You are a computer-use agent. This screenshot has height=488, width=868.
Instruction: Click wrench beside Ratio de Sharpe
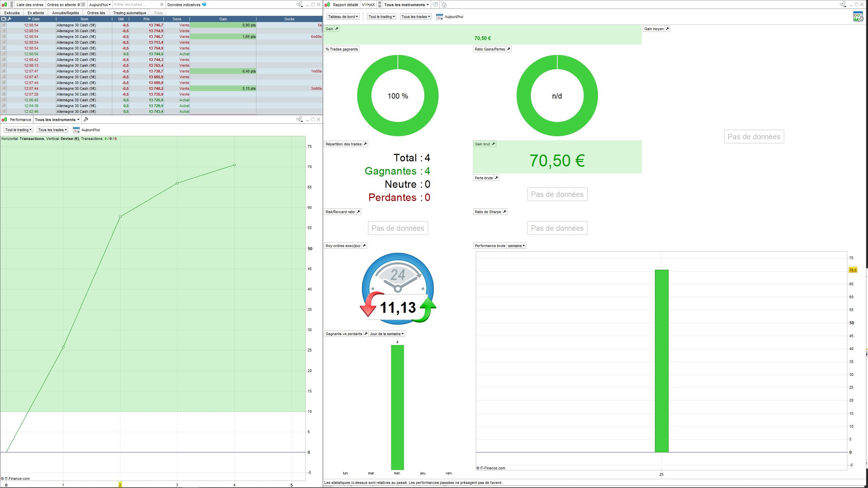pos(505,212)
